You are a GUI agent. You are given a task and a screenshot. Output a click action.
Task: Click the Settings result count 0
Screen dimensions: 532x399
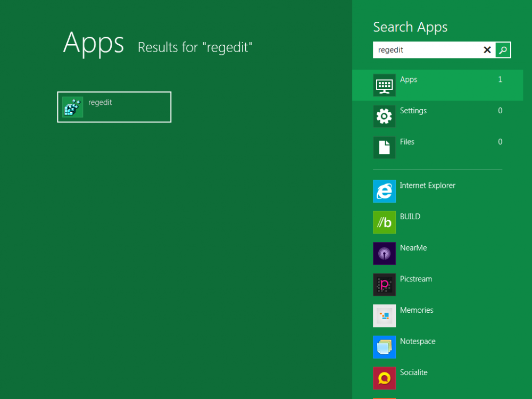(x=500, y=111)
